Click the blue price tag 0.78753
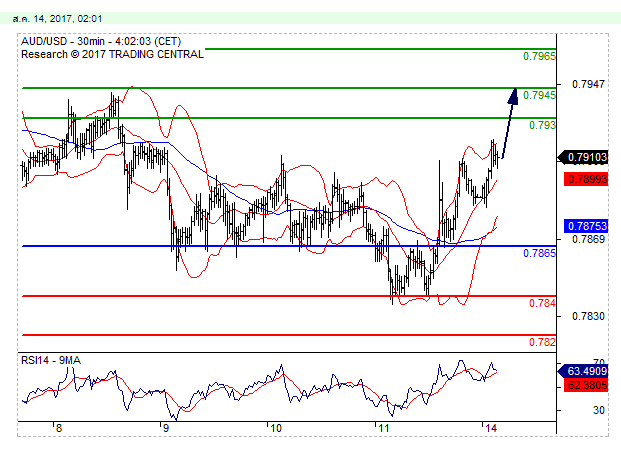621x461 pixels. (586, 226)
